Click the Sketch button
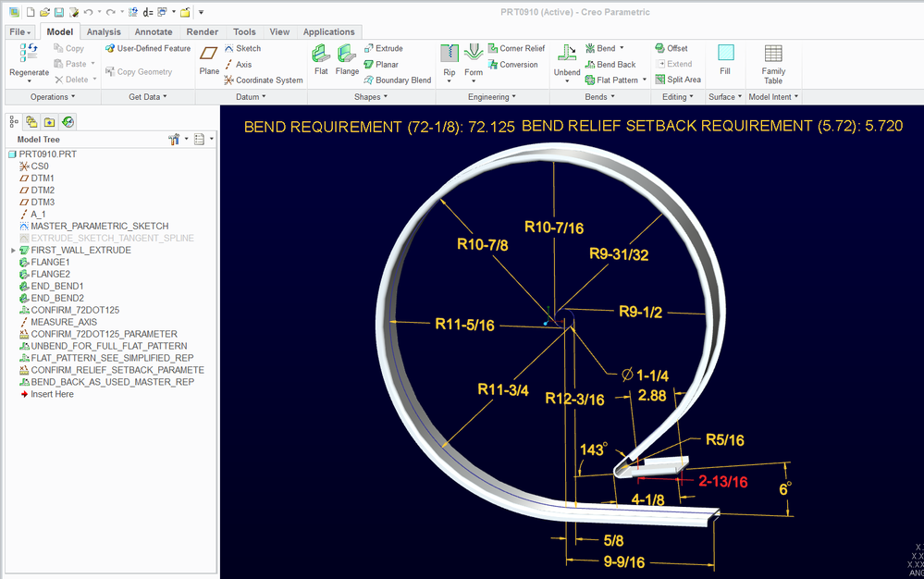This screenshot has width=924, height=579. point(242,48)
